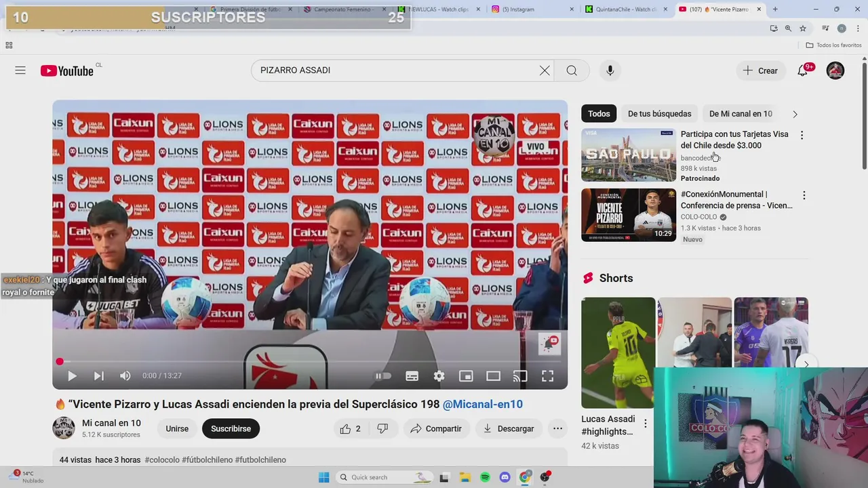This screenshot has width=868, height=488.
Task: Open Spotify from the taskbar
Action: pos(485,477)
